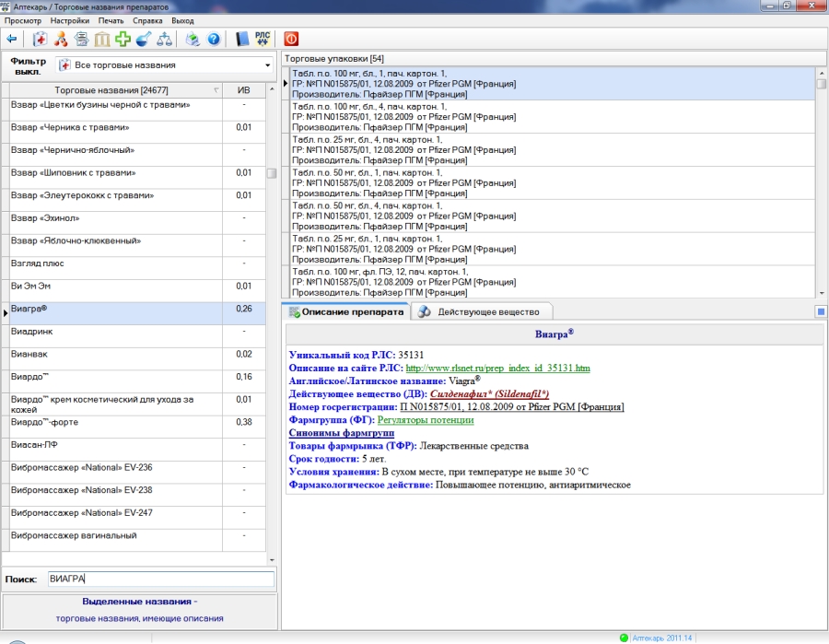The width and height of the screenshot is (829, 644).
Task: Click the balance scales toolbar icon
Action: click(x=164, y=39)
